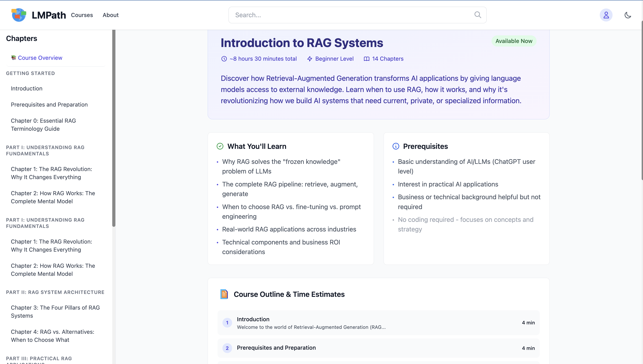Click the page vertical scrollbar
Screen dimensions: 643x364
[642, 100]
